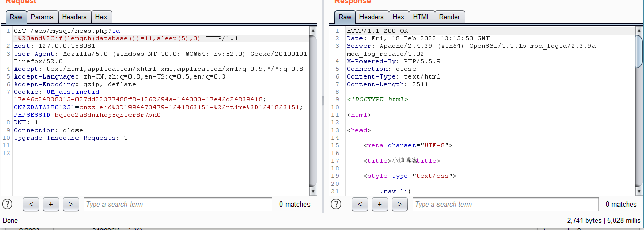Focus the Response search term field

(506, 204)
